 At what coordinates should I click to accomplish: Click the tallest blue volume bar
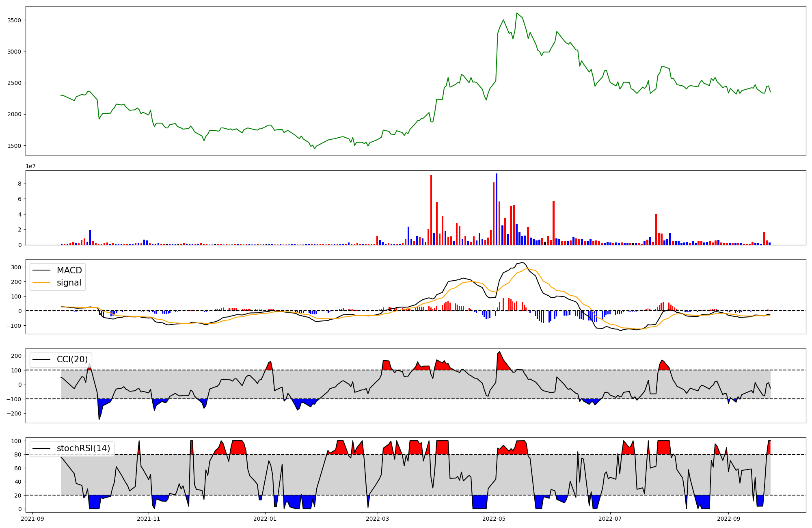497,209
